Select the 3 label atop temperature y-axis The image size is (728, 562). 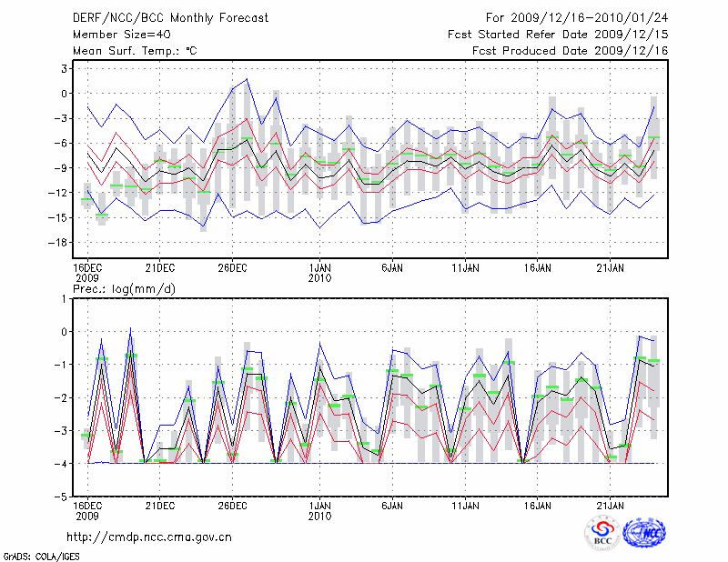(64, 68)
